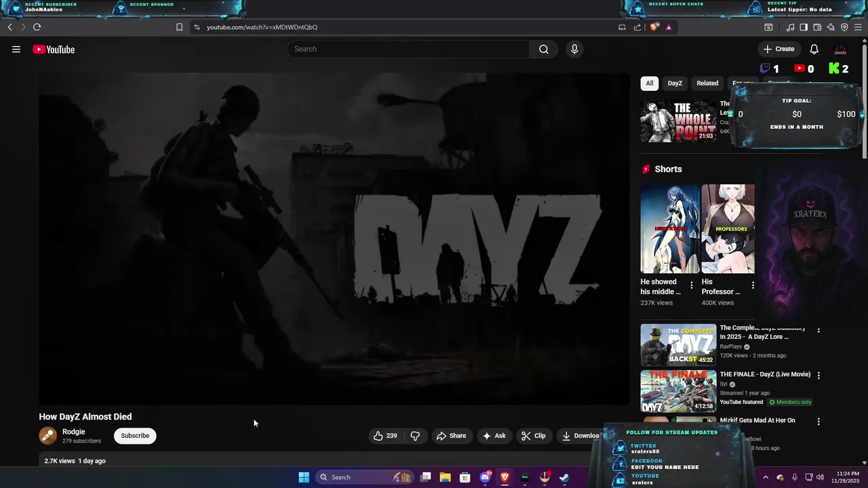The image size is (868, 488).
Task: Open Rodgie channel avatar
Action: pyautogui.click(x=48, y=436)
